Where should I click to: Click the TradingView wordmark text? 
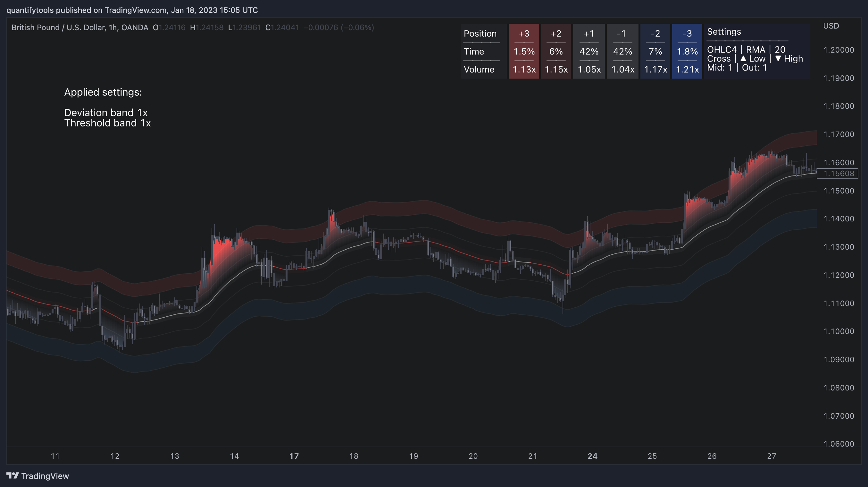click(45, 476)
